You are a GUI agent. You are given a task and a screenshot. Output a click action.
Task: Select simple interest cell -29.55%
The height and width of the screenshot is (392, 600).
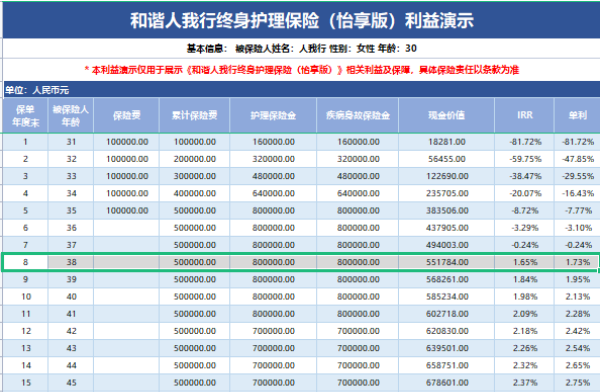click(x=577, y=176)
